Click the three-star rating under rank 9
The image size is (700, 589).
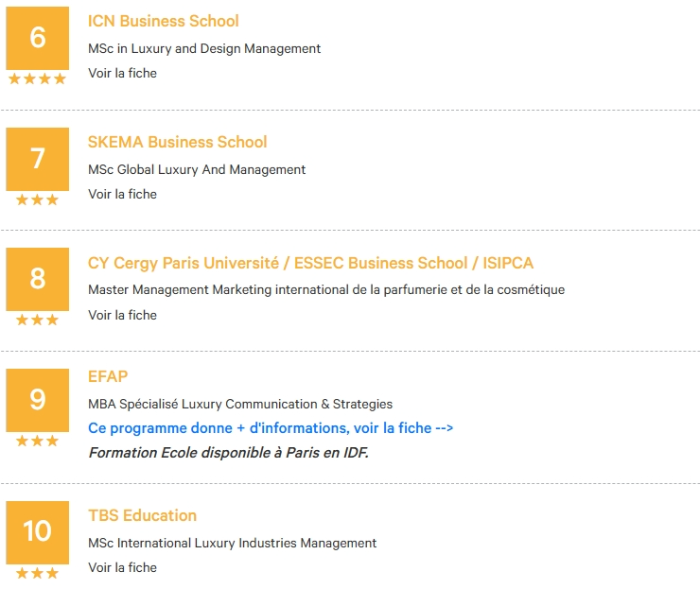click(x=38, y=441)
